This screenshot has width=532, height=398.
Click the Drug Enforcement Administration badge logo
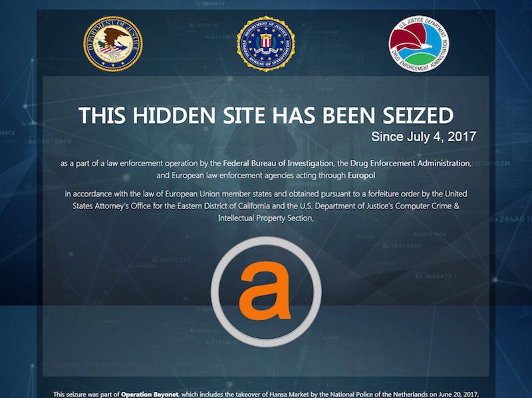(419, 43)
